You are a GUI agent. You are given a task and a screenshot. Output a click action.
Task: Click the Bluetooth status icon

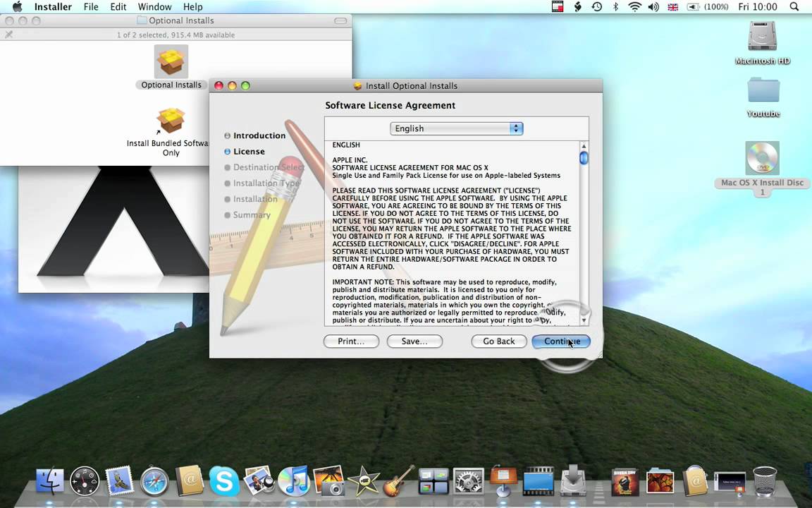(616, 7)
